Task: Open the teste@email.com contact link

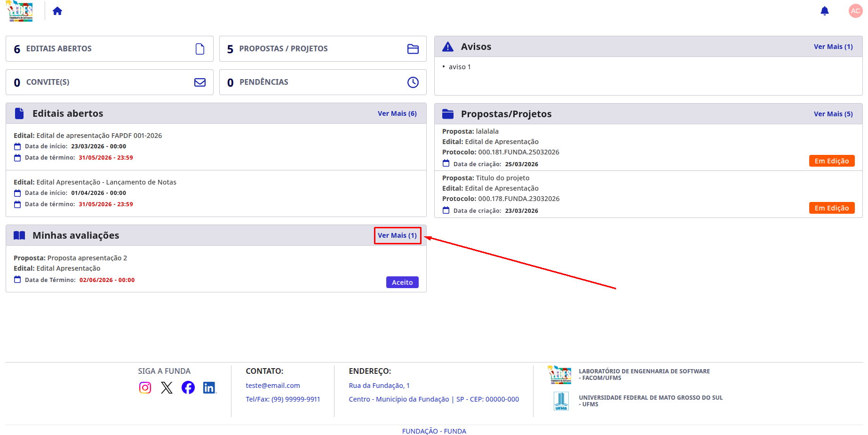Action: (273, 386)
